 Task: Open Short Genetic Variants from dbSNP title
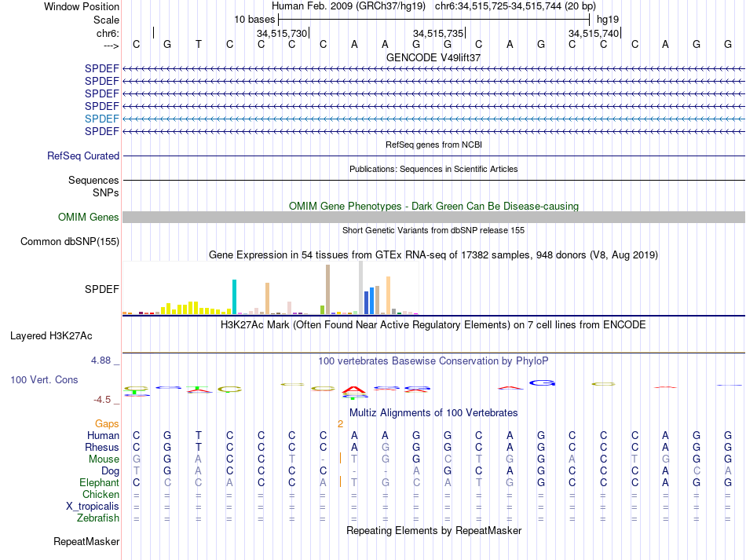tap(433, 230)
